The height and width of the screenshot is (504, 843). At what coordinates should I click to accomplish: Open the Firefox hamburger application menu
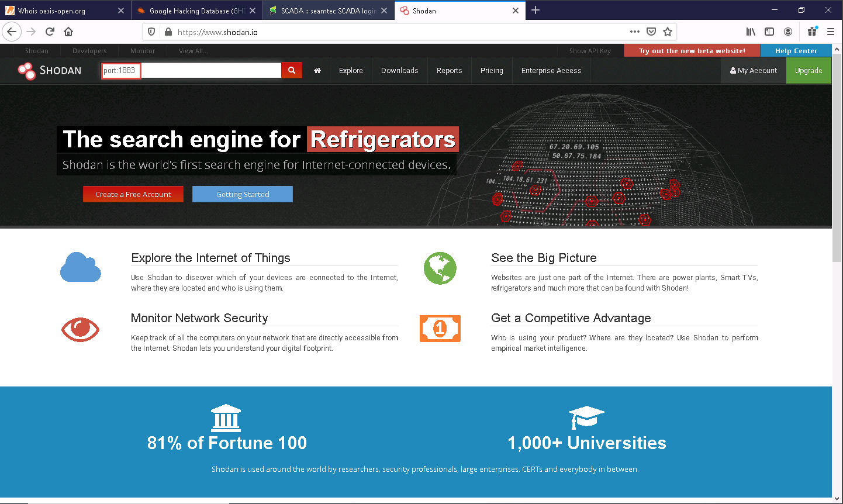coord(831,32)
